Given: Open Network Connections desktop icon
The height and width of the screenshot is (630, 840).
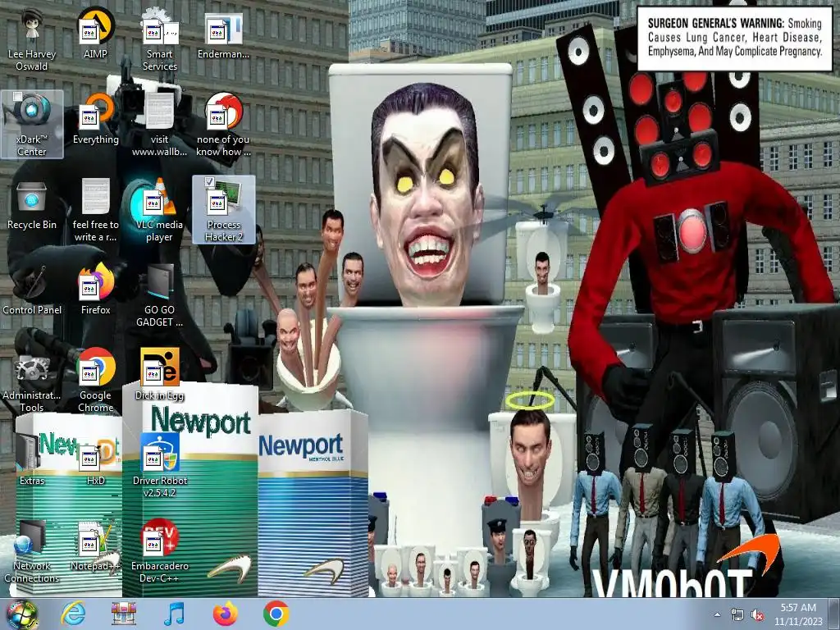Looking at the screenshot, I should [32, 552].
